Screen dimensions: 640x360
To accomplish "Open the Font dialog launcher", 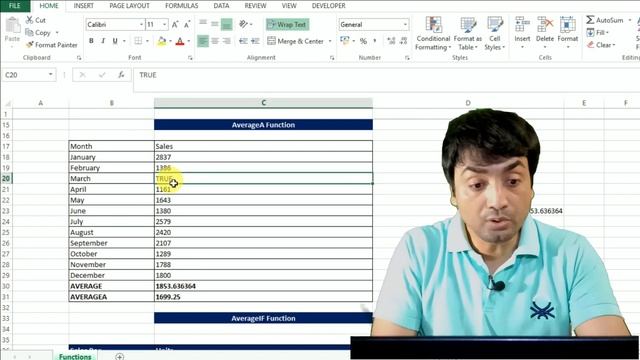I will tap(190, 58).
